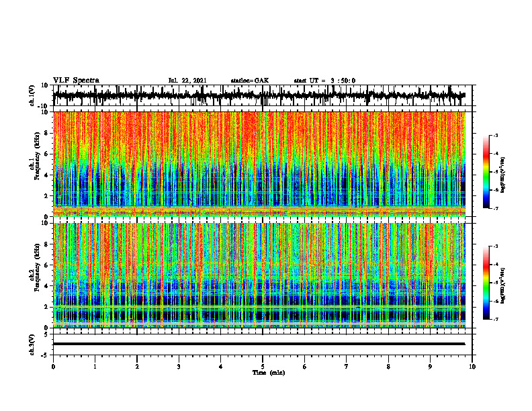This screenshot has width=532, height=411.
Task: Select the ch.3(V) axis label
Action: point(32,345)
